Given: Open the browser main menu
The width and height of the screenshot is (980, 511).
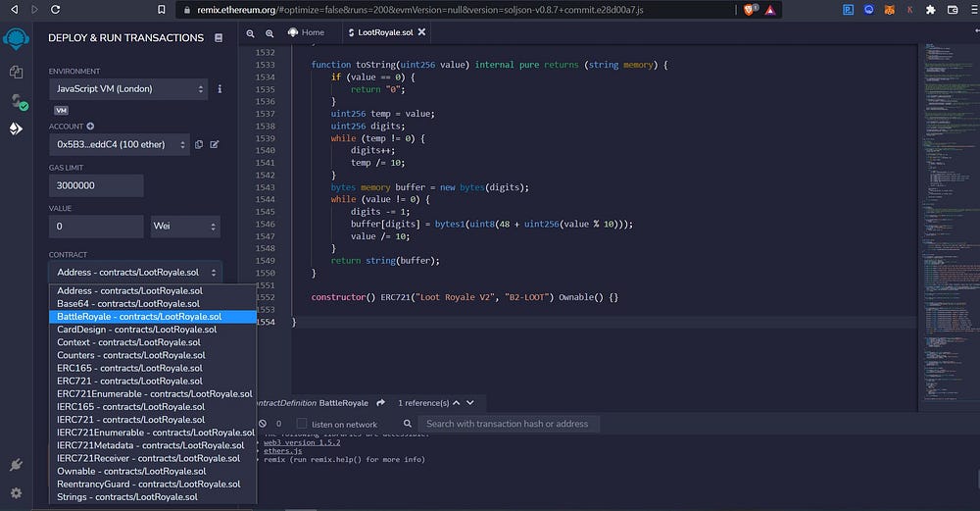Looking at the screenshot, I should pos(974,10).
